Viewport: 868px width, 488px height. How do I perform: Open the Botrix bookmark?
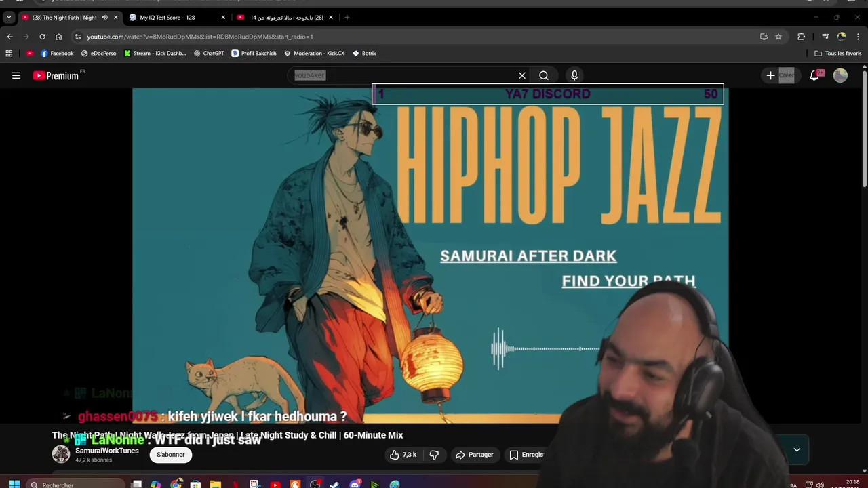[x=364, y=54]
